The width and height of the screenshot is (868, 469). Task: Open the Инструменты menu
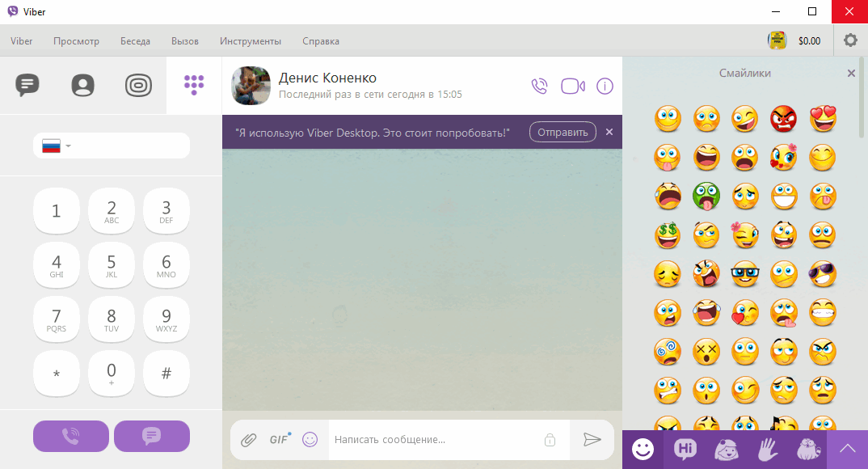point(251,41)
